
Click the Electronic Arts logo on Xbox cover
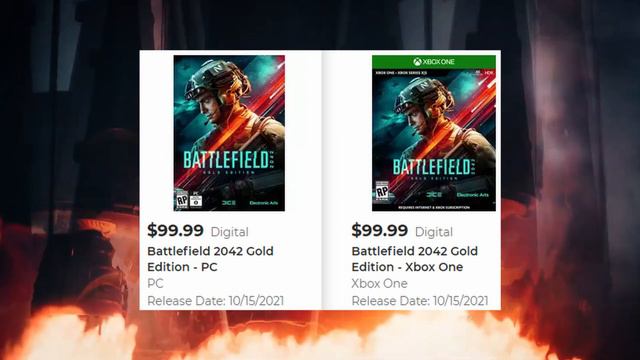coord(473,195)
